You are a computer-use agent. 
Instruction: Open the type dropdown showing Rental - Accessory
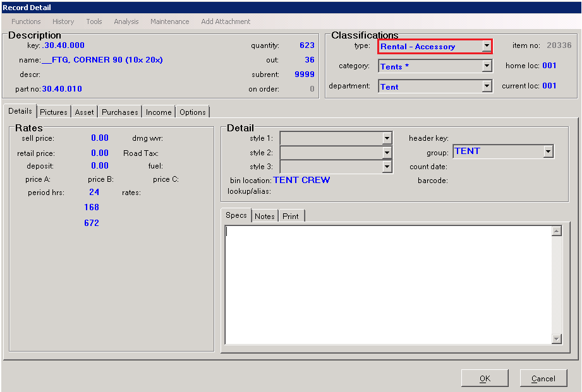click(x=486, y=46)
